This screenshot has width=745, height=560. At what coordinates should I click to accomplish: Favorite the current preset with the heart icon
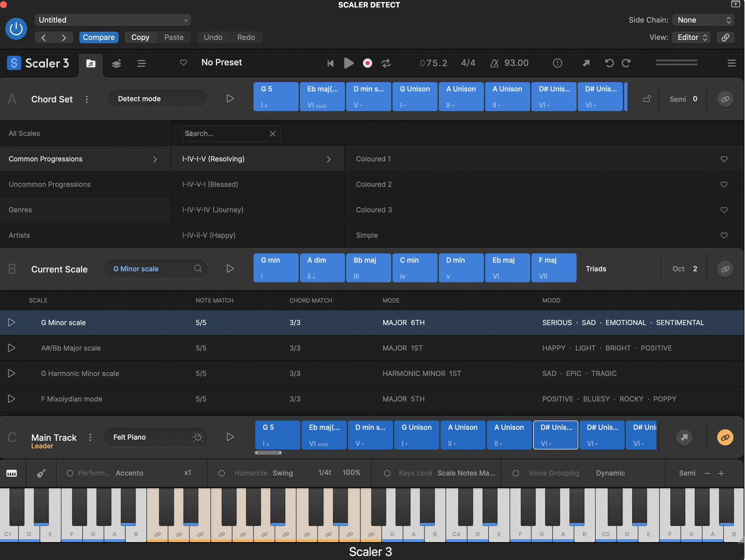pos(183,62)
